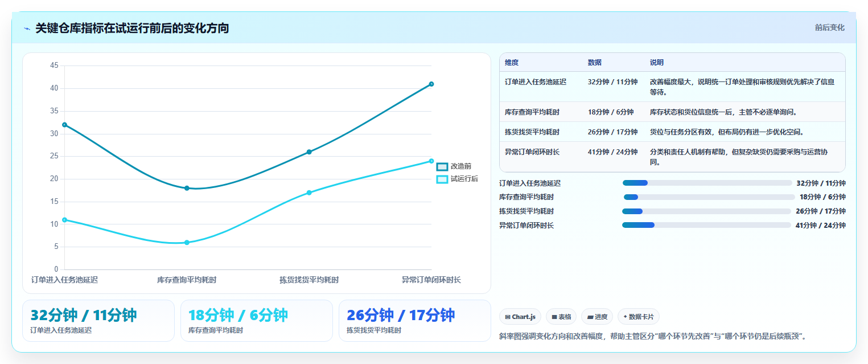Click x-axis label 拣货找货平均耗时
This screenshot has width=868, height=364.
pyautogui.click(x=309, y=280)
